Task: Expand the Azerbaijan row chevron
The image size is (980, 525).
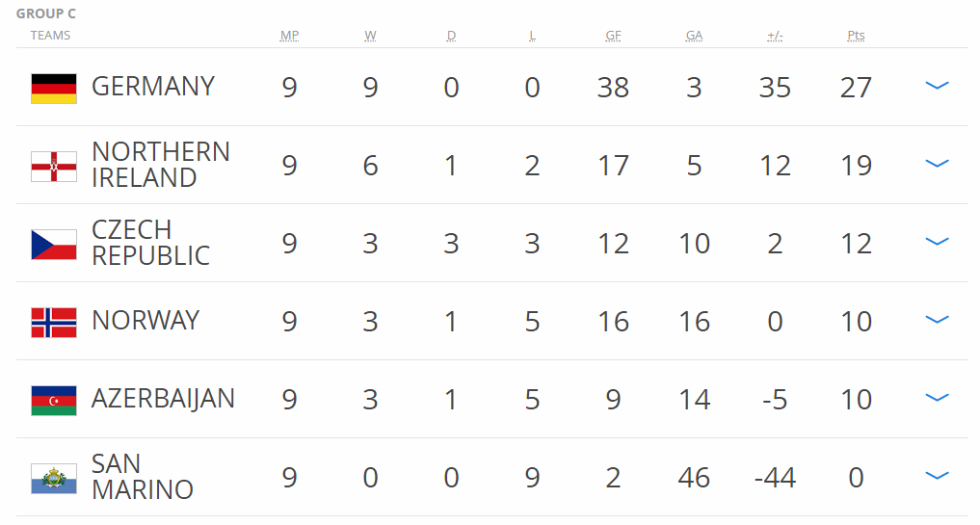Action: (x=937, y=398)
